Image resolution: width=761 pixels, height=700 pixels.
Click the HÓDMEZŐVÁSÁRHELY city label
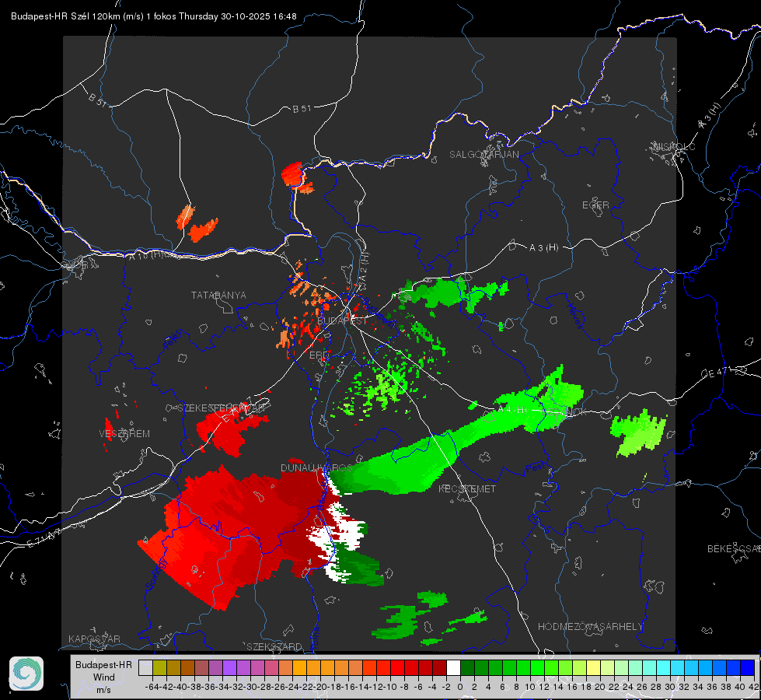590,626
